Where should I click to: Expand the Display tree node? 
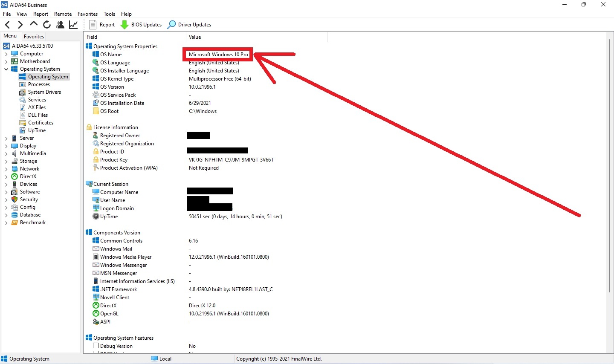click(6, 146)
